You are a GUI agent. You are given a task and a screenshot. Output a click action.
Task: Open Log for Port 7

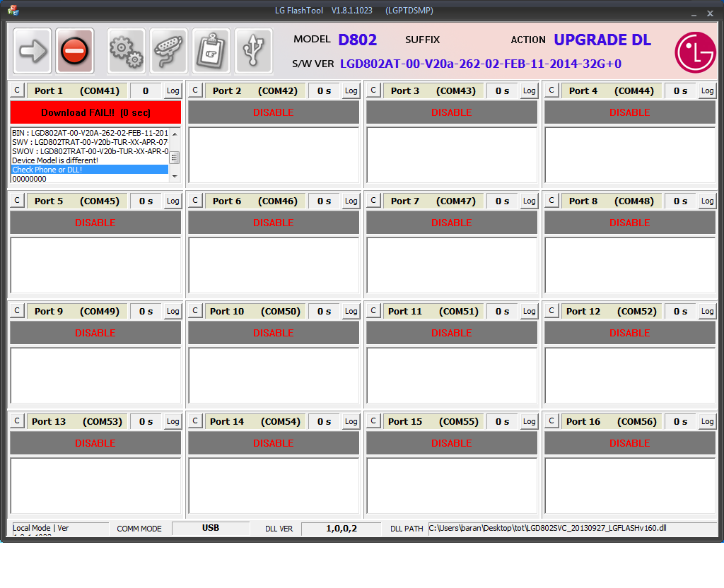[x=529, y=201]
